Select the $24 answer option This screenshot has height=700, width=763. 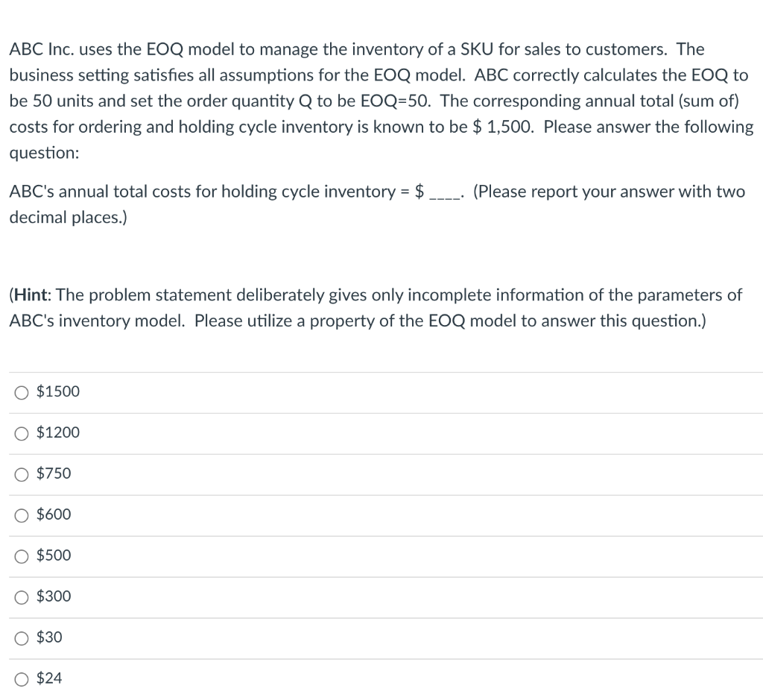[x=21, y=678]
